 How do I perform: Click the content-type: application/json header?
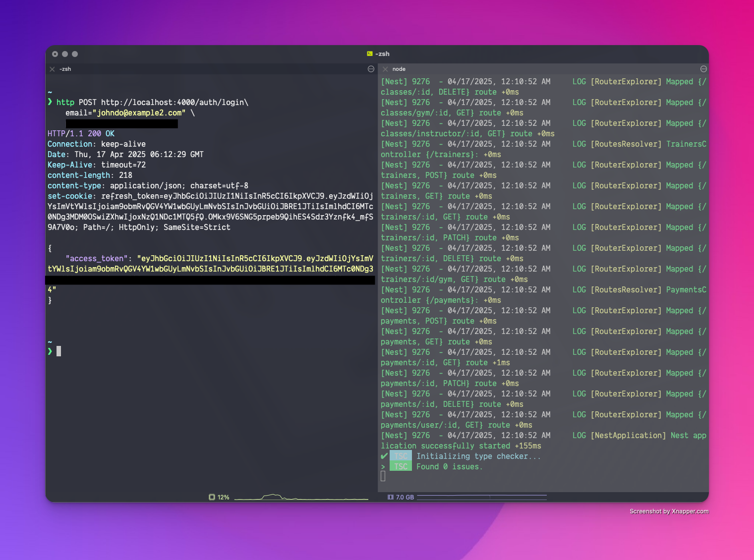tap(148, 185)
